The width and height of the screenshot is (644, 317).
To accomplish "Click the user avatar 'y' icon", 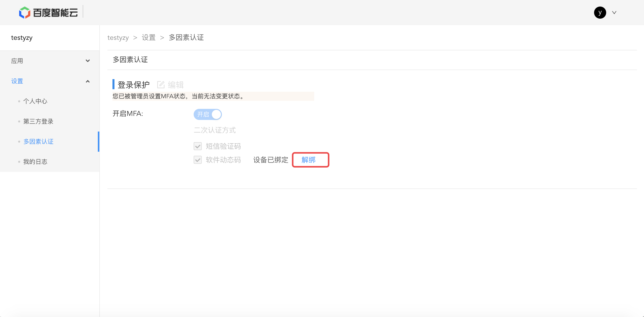I will pyautogui.click(x=600, y=13).
